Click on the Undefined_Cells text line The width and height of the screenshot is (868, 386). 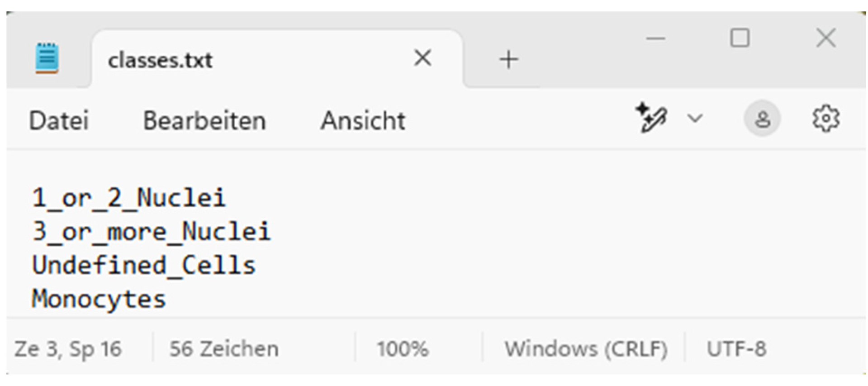click(144, 265)
